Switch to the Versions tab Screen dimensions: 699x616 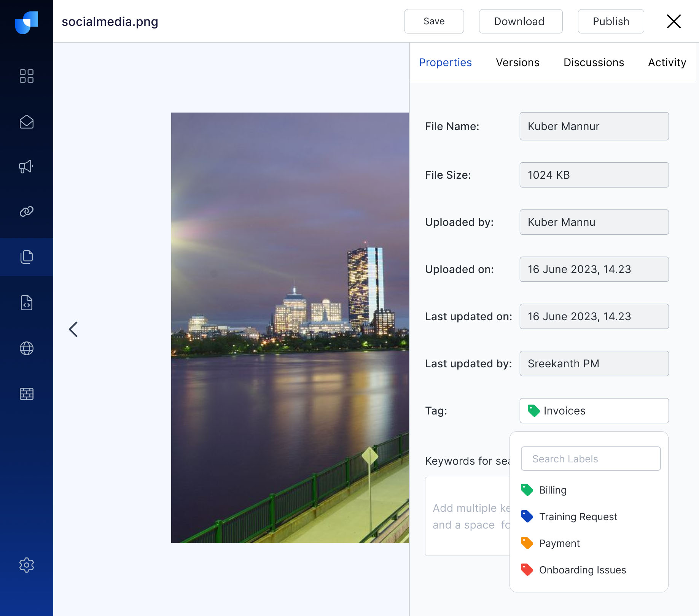click(517, 62)
